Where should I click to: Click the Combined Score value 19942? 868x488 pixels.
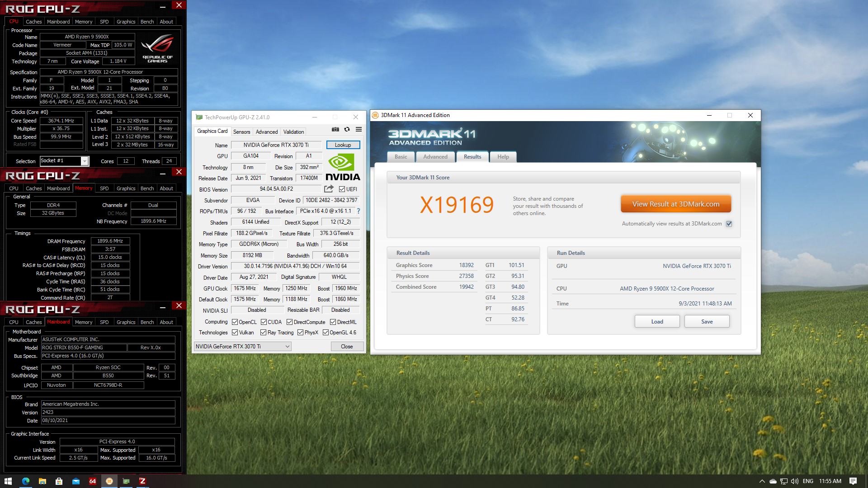466,287
